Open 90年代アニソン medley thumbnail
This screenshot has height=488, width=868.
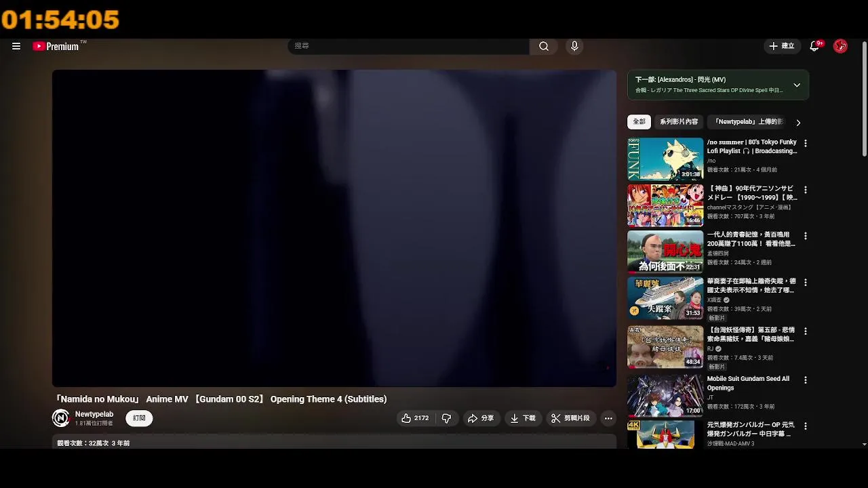tap(665, 205)
